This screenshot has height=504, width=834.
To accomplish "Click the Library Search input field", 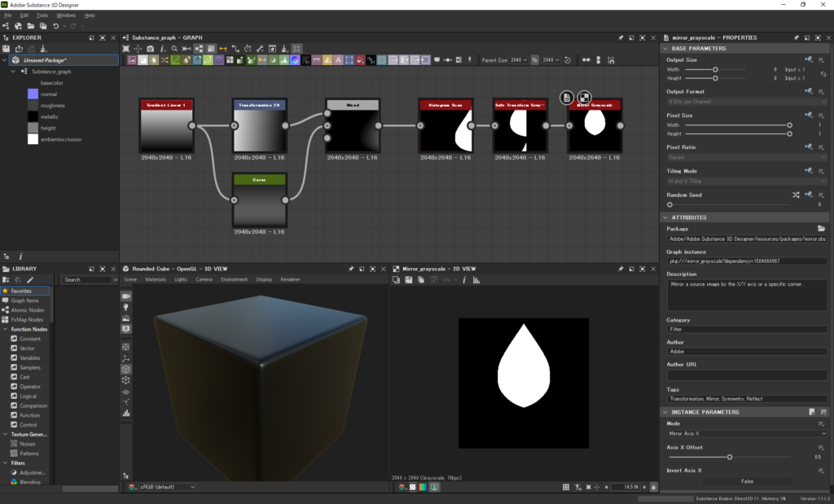I will coord(86,279).
